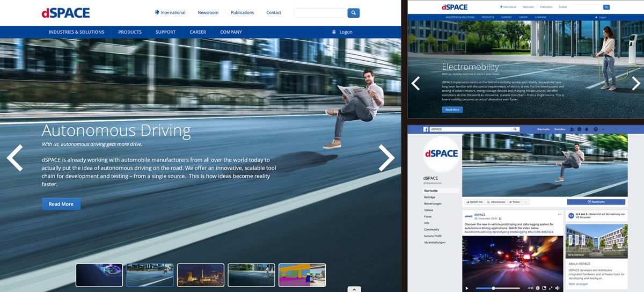Open the post options ellipsis on dSPACE post
The image size is (644, 292).
559,214
